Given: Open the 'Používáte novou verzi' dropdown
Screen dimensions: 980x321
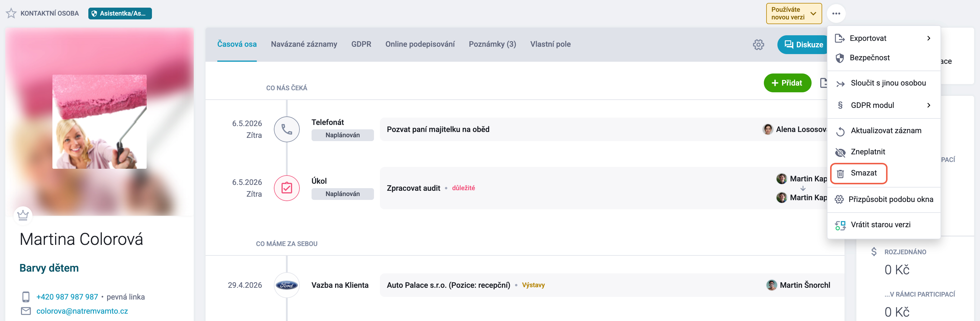Looking at the screenshot, I should point(794,13).
